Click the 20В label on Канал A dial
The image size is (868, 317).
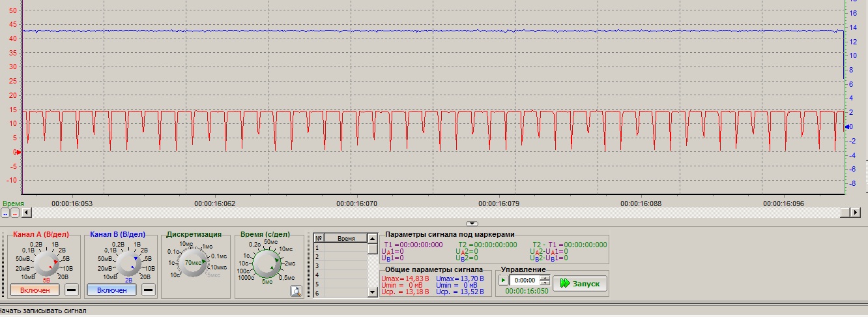coord(63,277)
